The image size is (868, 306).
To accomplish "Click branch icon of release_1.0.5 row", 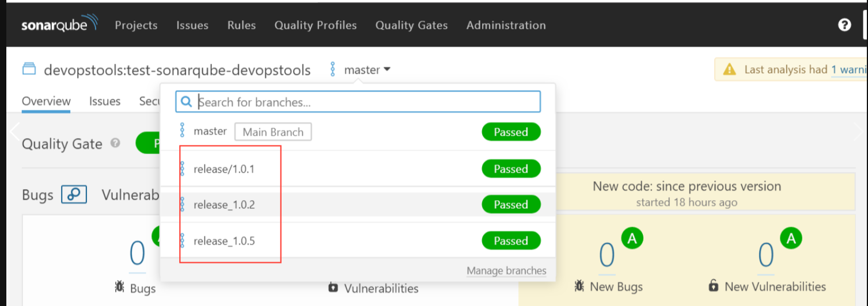I will tap(183, 240).
